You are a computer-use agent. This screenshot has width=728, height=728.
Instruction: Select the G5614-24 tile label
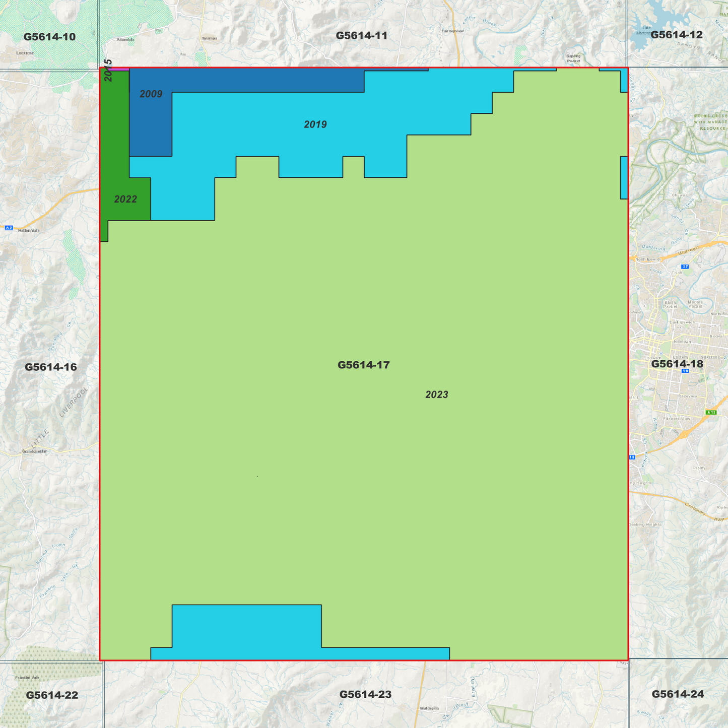[x=678, y=694]
